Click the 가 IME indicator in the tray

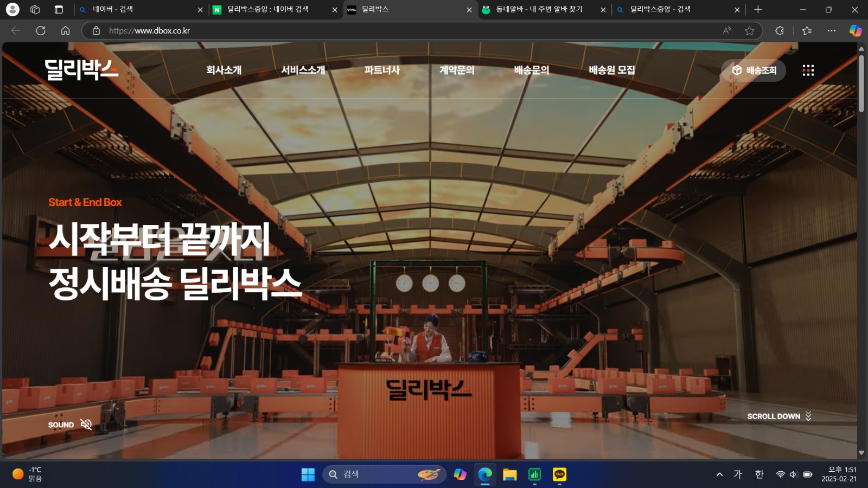click(738, 474)
